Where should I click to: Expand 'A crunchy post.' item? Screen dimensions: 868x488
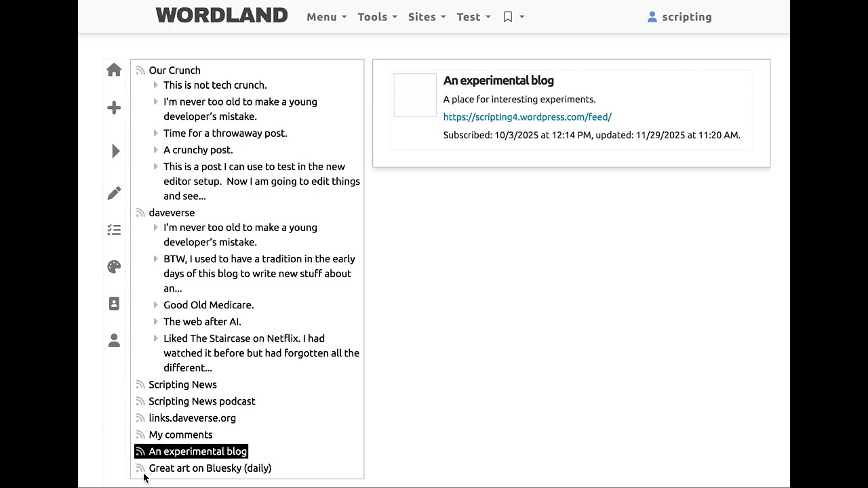coord(156,150)
